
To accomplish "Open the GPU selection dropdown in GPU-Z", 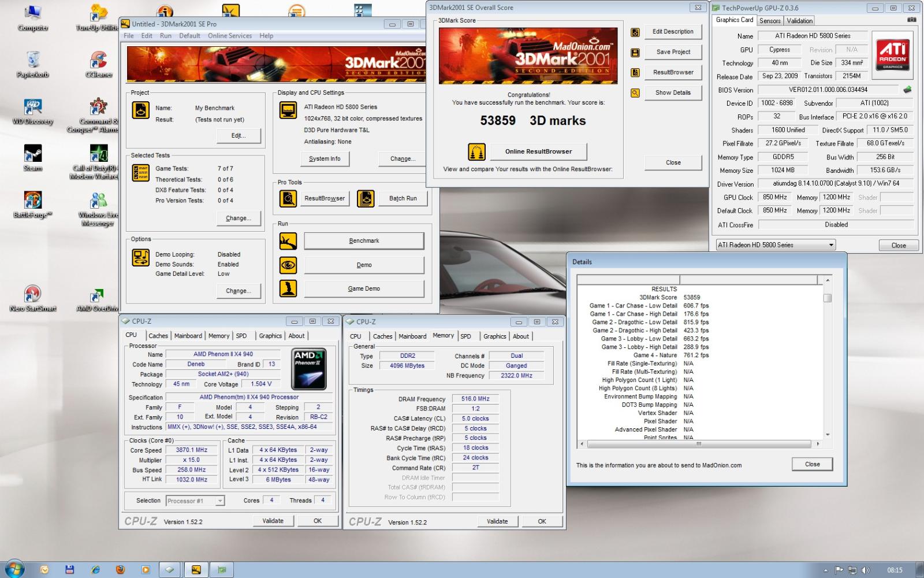I will tap(776, 245).
